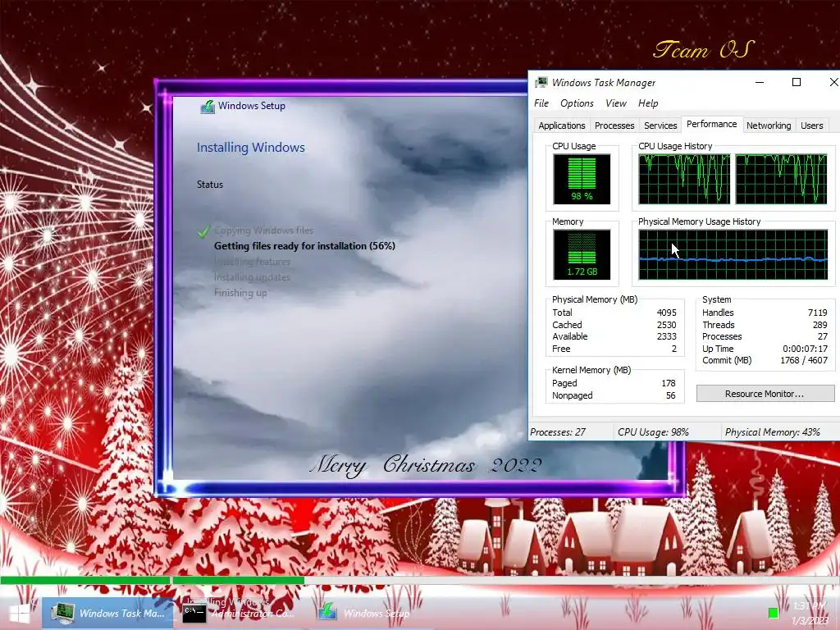Click Paged kernel memory value 178

(669, 383)
